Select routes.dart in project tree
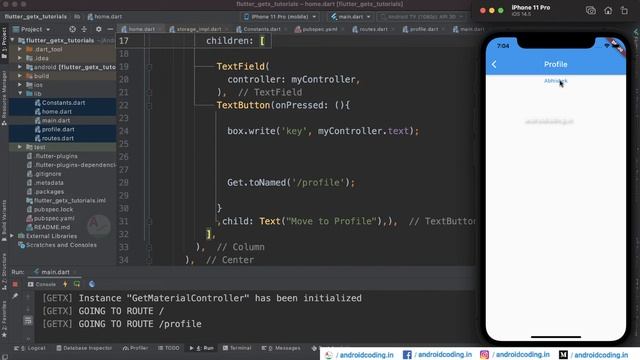 coord(58,138)
